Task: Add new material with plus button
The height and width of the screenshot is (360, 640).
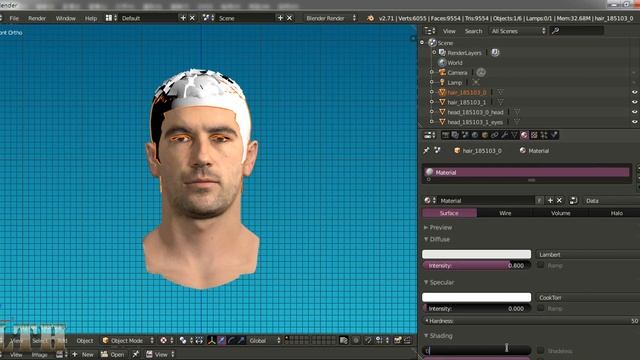Action: coord(550,200)
